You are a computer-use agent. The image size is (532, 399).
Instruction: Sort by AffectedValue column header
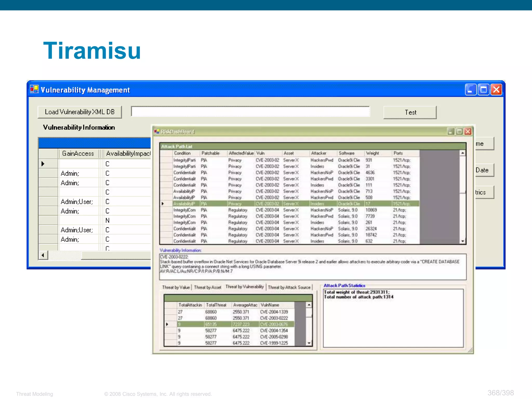241,153
